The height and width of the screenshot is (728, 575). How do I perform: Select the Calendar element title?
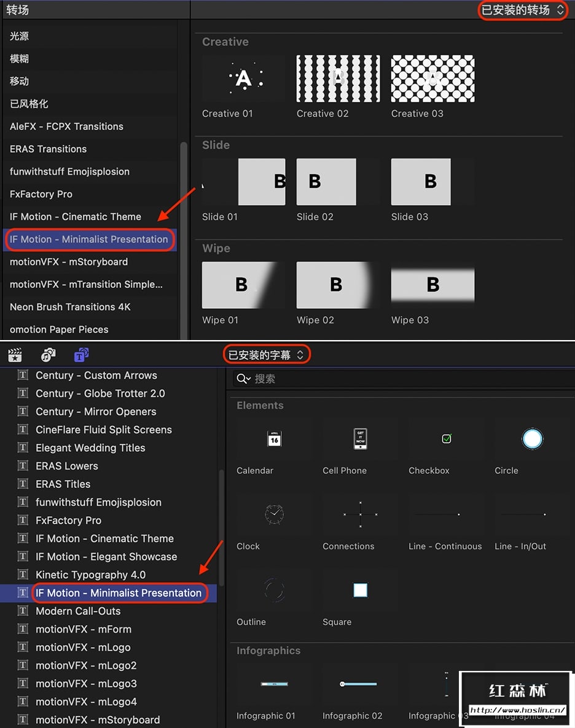point(274,439)
